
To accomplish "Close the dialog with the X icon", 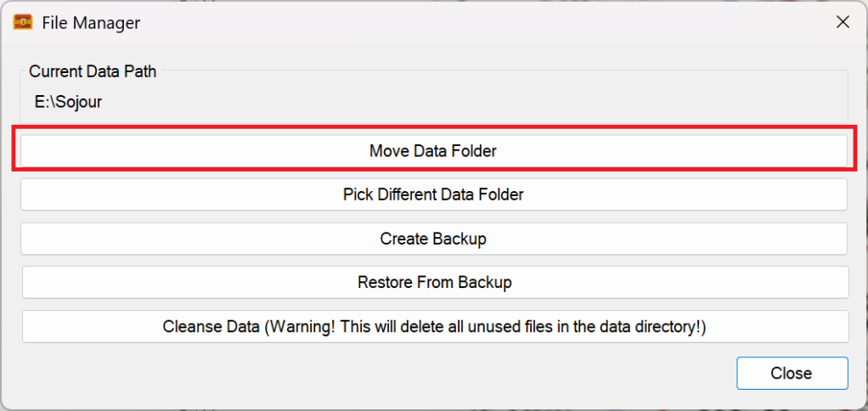I will 843,23.
